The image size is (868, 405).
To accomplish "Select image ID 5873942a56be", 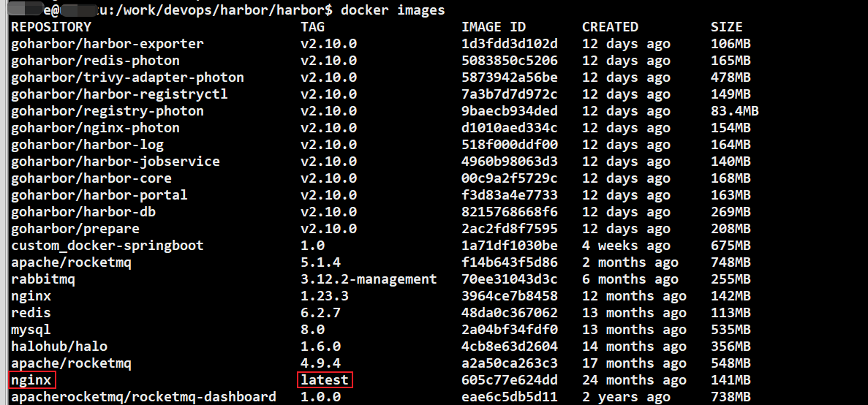I will click(x=510, y=77).
